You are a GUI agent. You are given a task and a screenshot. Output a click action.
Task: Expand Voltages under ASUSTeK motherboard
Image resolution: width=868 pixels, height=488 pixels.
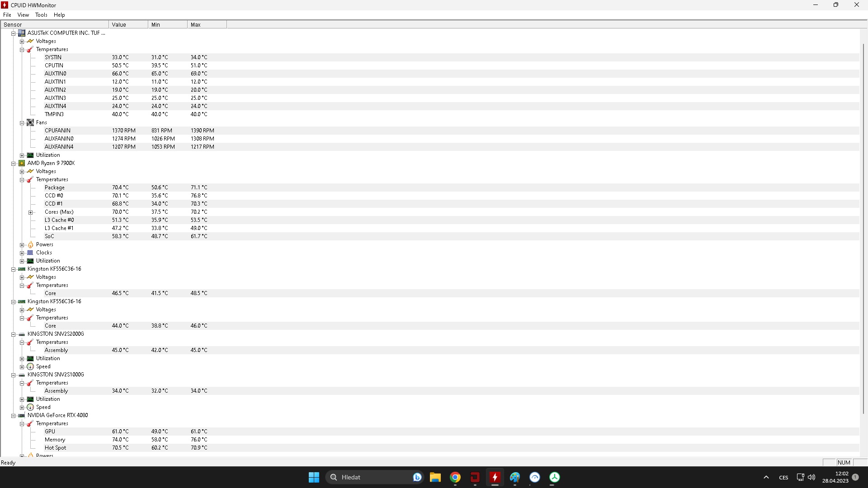click(x=22, y=41)
